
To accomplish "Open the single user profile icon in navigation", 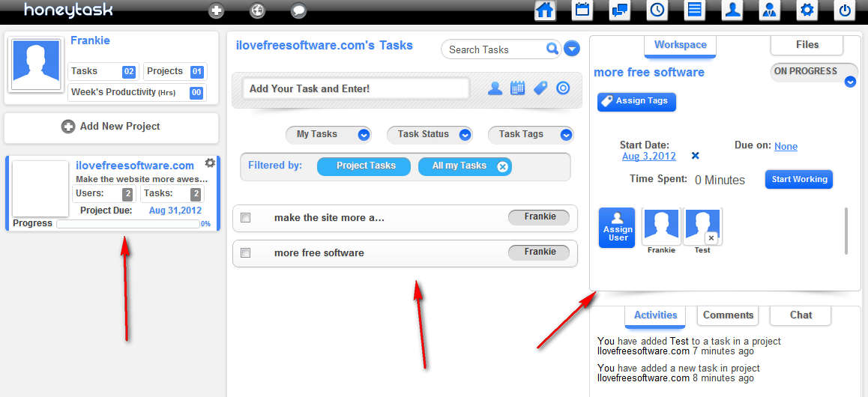I will tap(732, 10).
